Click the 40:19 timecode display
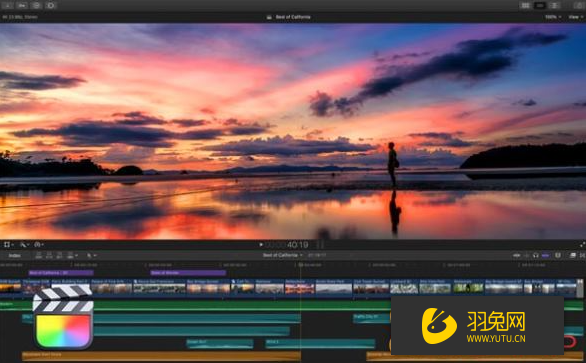The width and height of the screenshot is (586, 363). 297,245
